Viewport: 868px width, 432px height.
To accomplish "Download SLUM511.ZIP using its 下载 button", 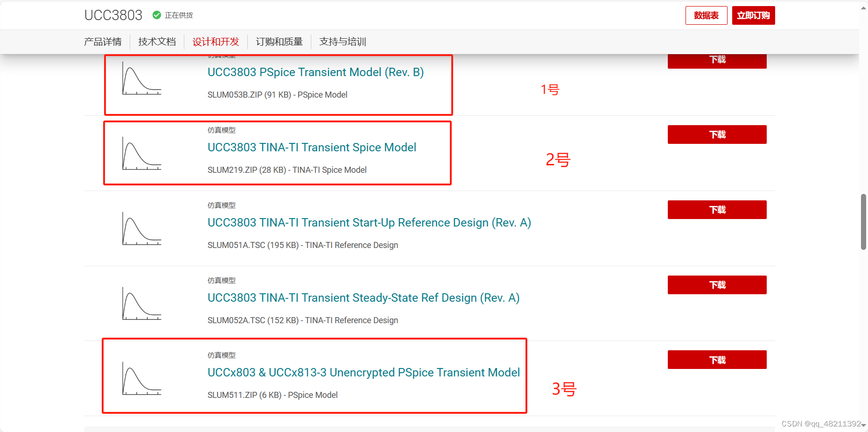I will [717, 360].
